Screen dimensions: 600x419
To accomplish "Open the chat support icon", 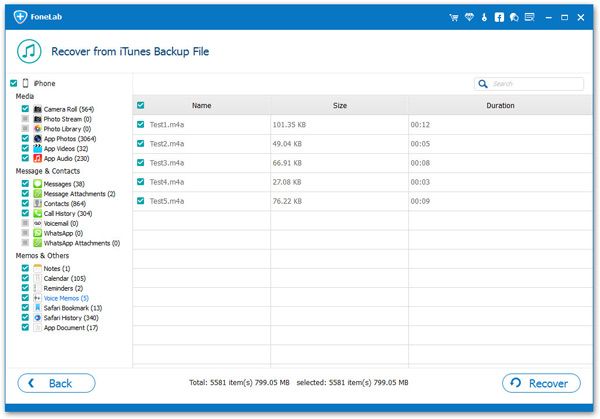I will [x=514, y=17].
